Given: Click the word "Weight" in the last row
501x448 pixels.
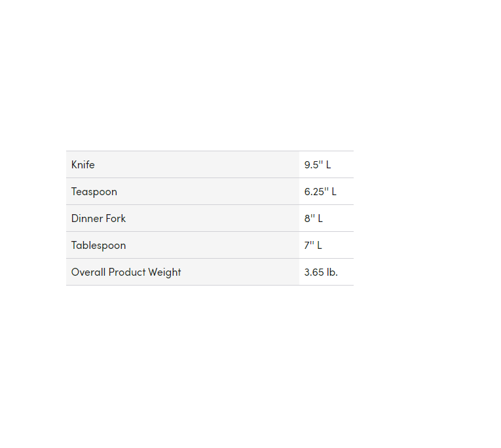Looking at the screenshot, I should [x=164, y=272].
